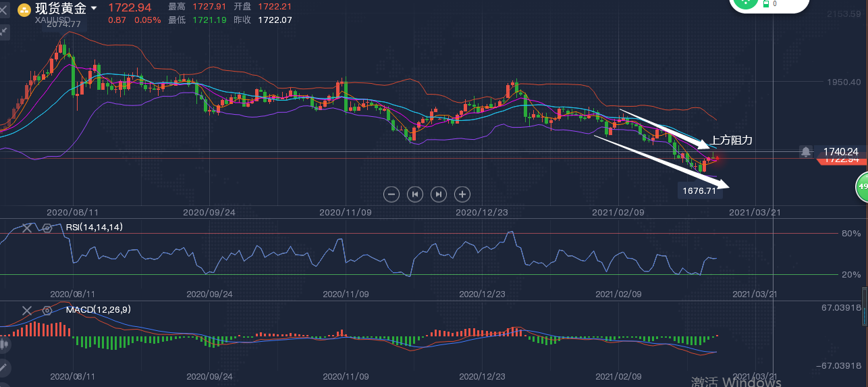Click the red current price tag on axis
Screen dimensions: 868x387
click(x=840, y=161)
